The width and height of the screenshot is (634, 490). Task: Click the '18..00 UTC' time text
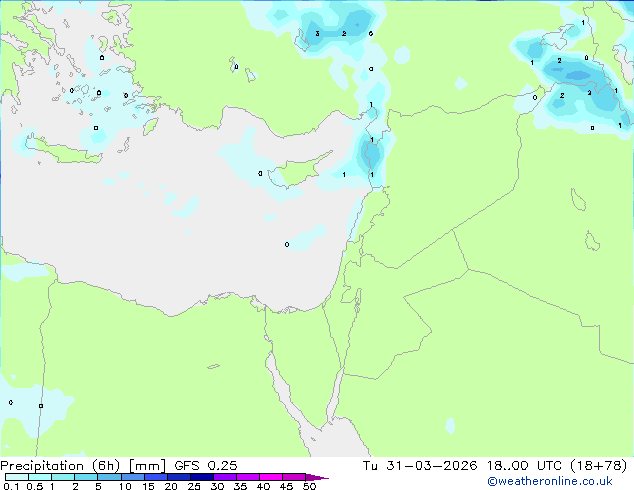pos(524,466)
